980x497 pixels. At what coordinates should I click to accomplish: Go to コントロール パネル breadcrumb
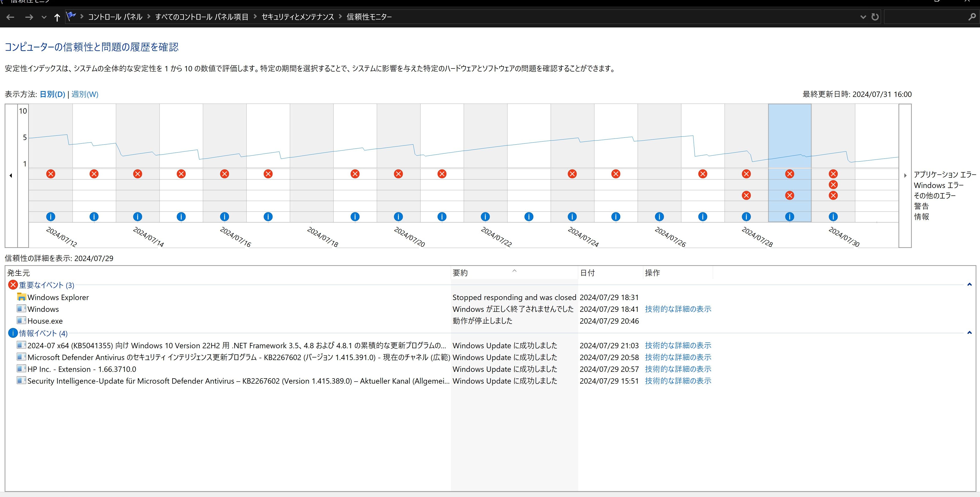(x=115, y=17)
